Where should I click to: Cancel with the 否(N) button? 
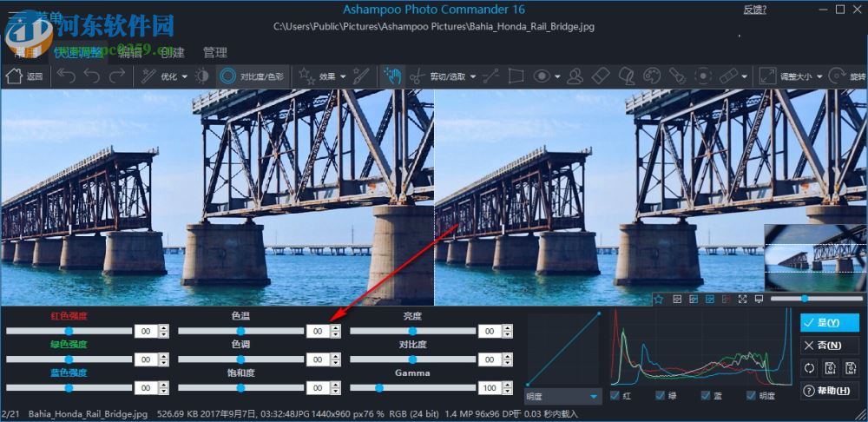coord(829,345)
